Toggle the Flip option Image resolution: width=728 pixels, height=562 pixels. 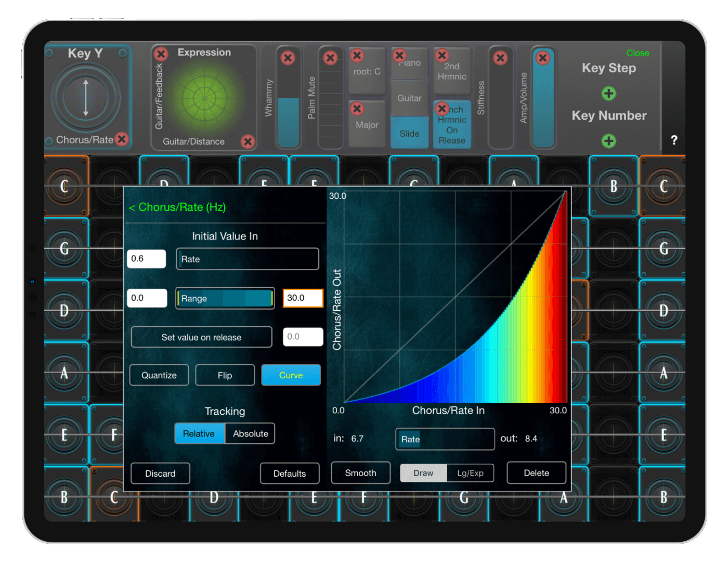[x=225, y=375]
